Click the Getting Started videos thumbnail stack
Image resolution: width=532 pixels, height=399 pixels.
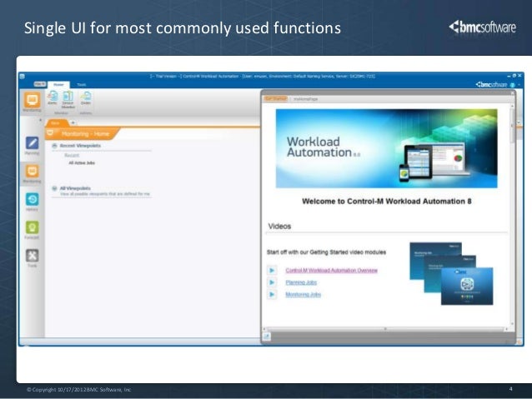pos(451,273)
